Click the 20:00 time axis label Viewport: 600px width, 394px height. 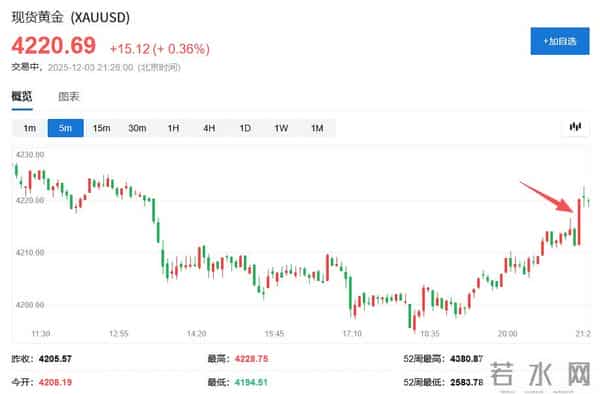(x=507, y=334)
